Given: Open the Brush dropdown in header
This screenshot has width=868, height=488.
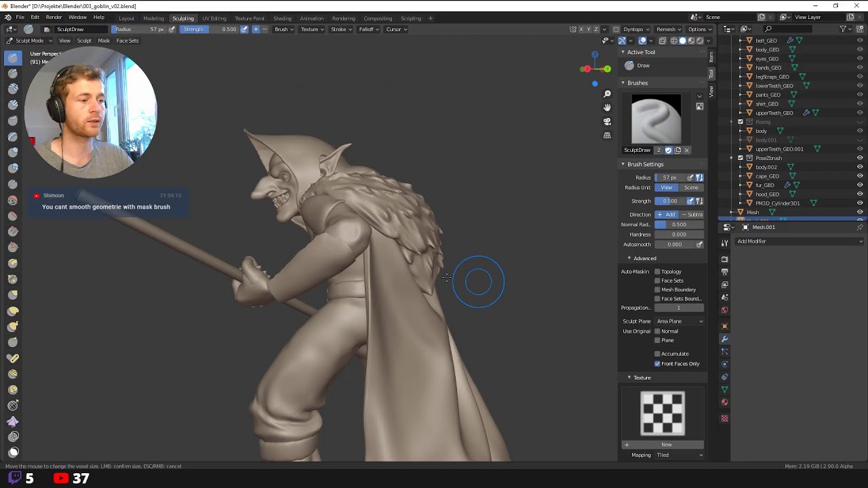Looking at the screenshot, I should pos(283,29).
